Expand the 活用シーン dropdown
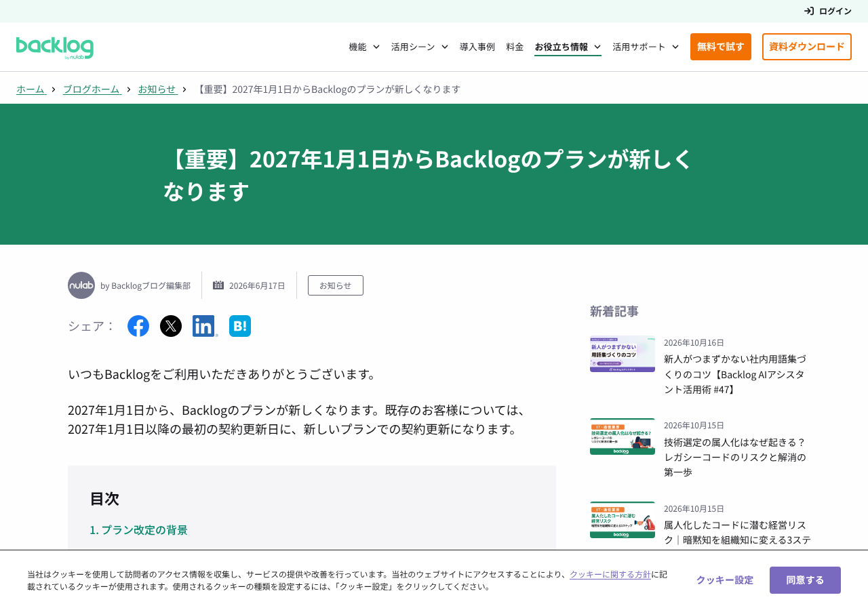Image resolution: width=868 pixels, height=610 pixels. click(420, 47)
